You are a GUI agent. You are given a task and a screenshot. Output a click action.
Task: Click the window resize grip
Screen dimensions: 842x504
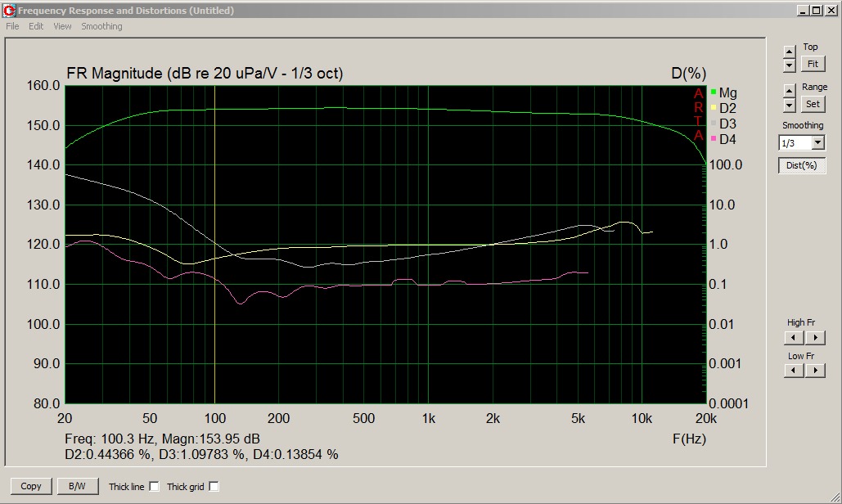click(835, 498)
